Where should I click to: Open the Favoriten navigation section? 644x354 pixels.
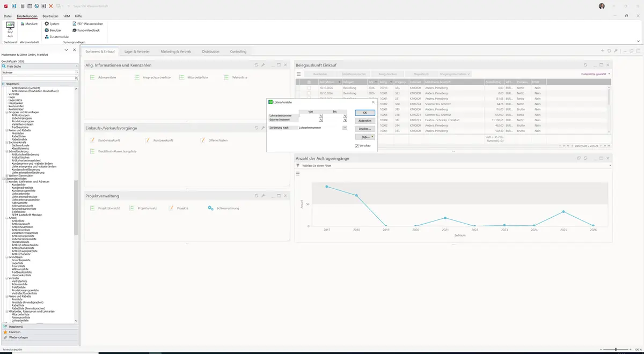[x=40, y=332]
